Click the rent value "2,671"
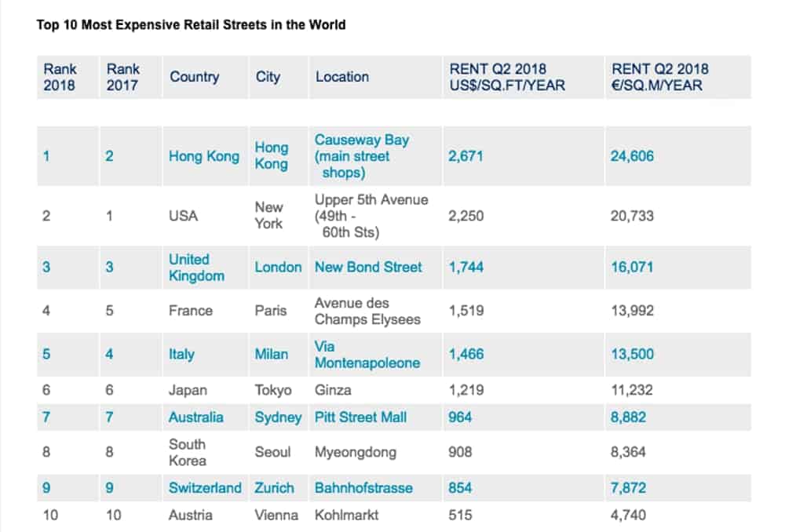This screenshot has width=785, height=532. click(x=466, y=156)
